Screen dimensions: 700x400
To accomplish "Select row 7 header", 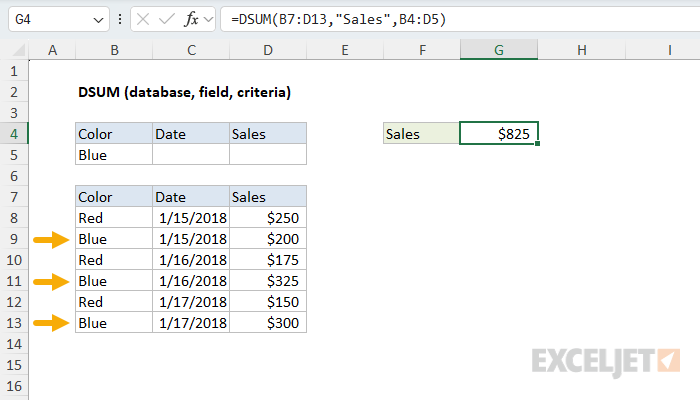I will click(x=14, y=197).
